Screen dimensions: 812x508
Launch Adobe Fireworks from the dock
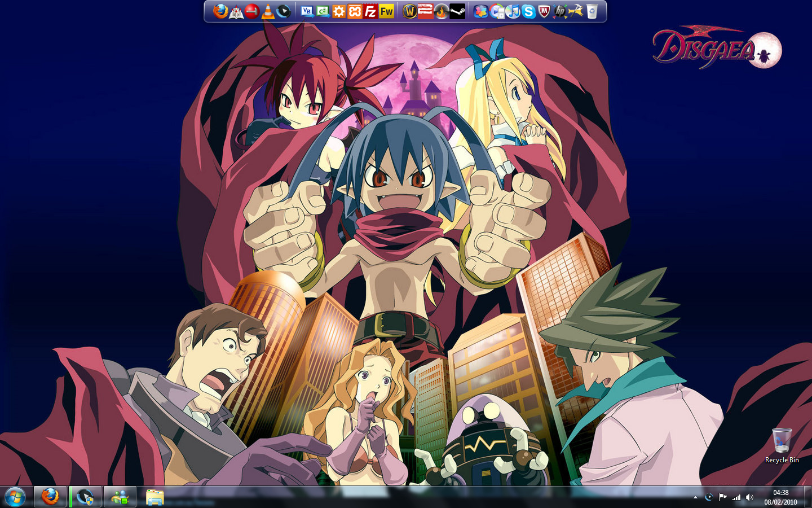386,11
